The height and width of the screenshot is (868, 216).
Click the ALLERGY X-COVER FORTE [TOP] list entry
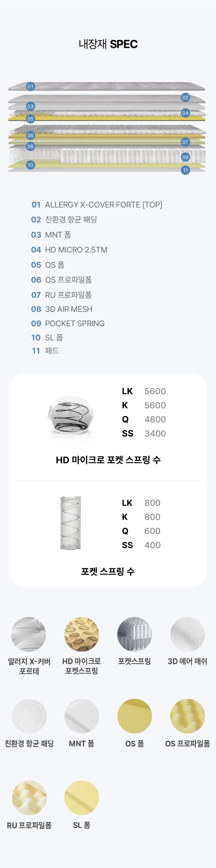[97, 204]
